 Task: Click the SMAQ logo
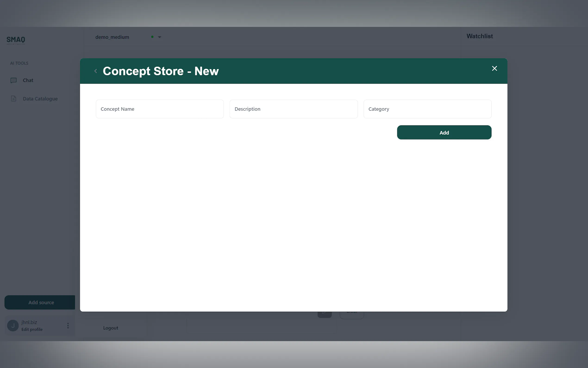(16, 40)
